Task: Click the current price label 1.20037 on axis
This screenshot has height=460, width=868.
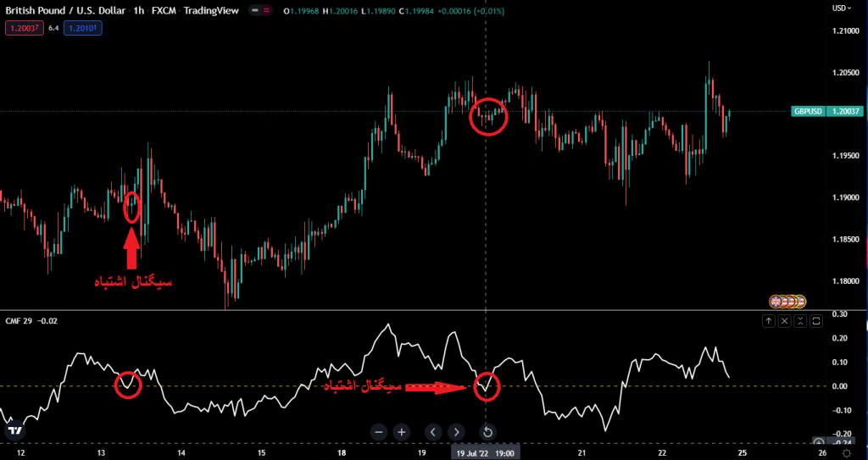Action: point(845,111)
